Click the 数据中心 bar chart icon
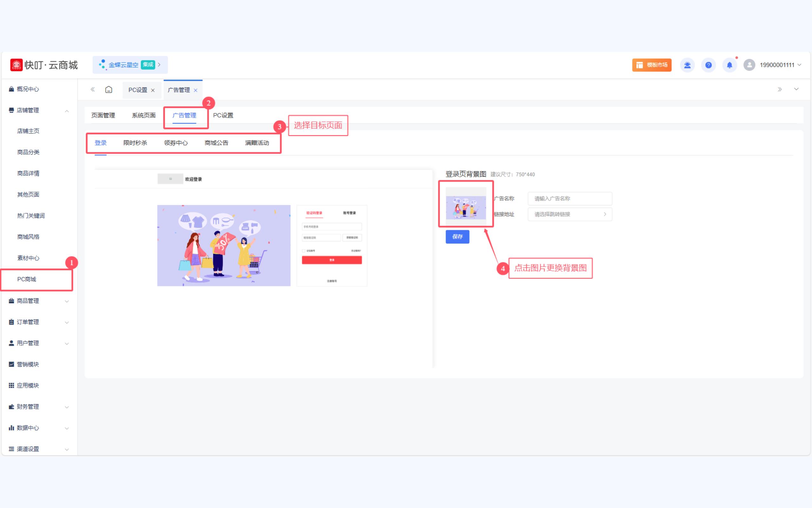The height and width of the screenshot is (508, 812). (11, 428)
